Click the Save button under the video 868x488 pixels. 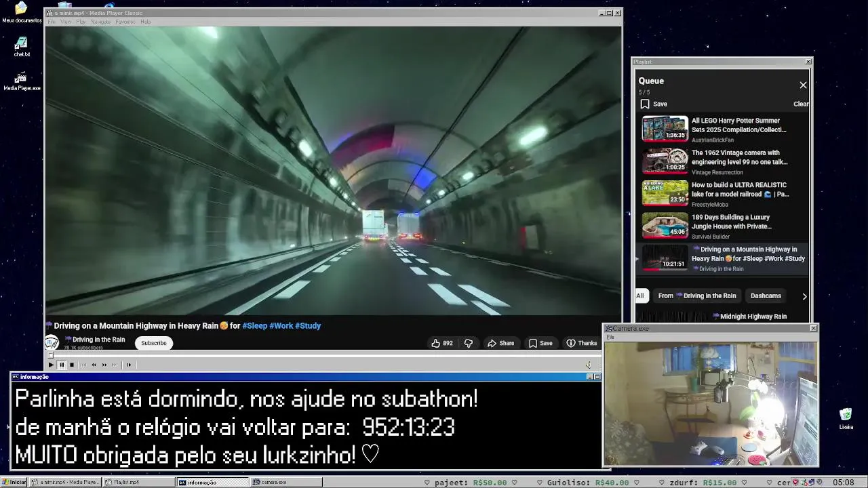540,343
